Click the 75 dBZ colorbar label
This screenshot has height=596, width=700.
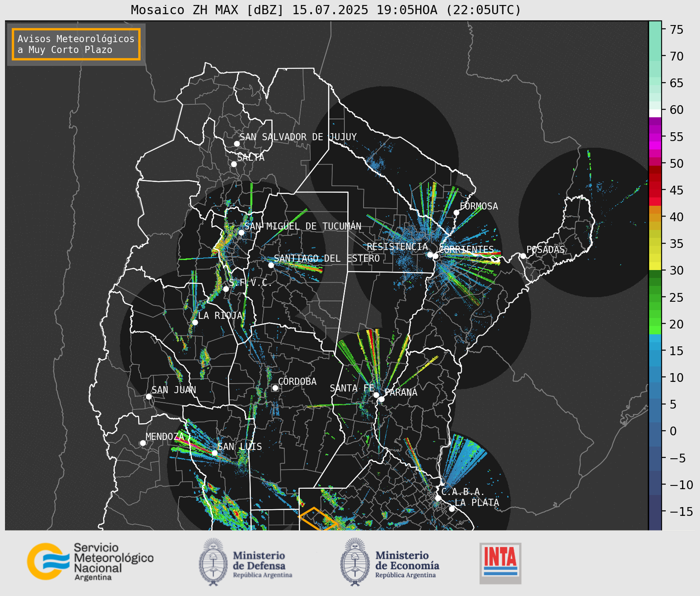pos(677,30)
